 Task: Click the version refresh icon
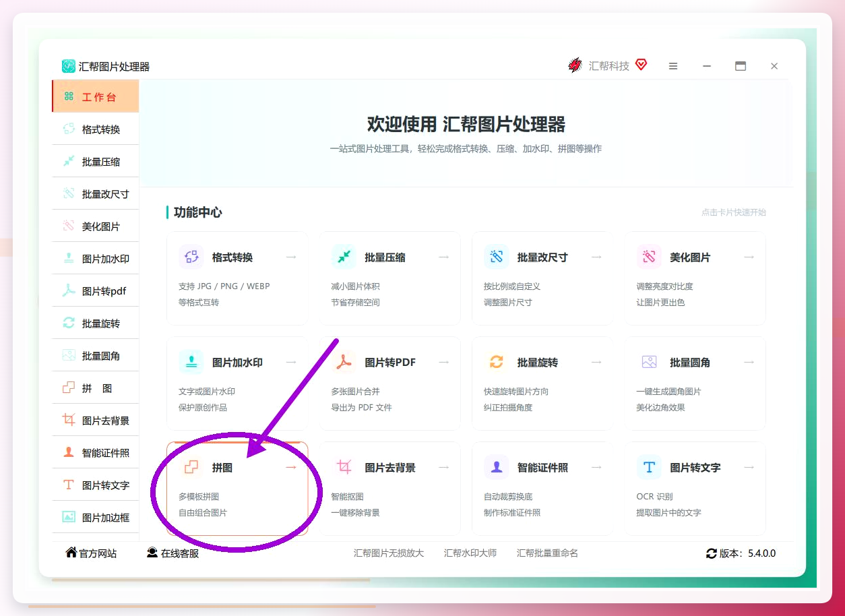(x=712, y=553)
